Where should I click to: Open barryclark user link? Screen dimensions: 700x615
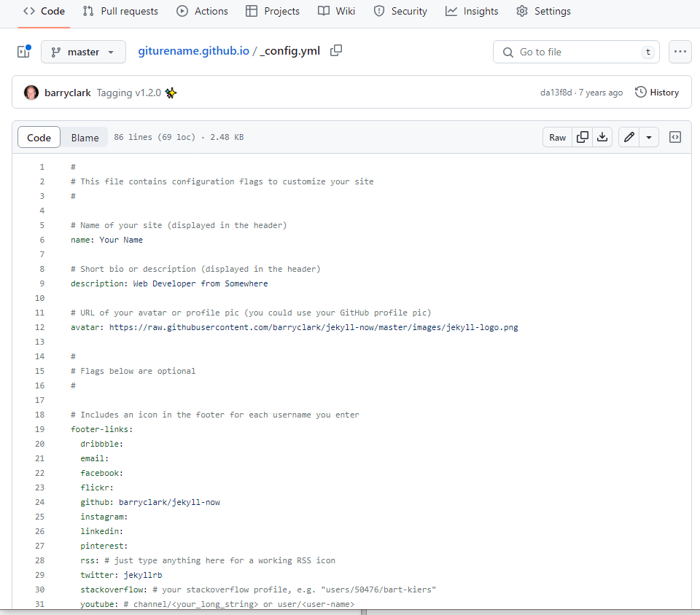click(x=67, y=93)
